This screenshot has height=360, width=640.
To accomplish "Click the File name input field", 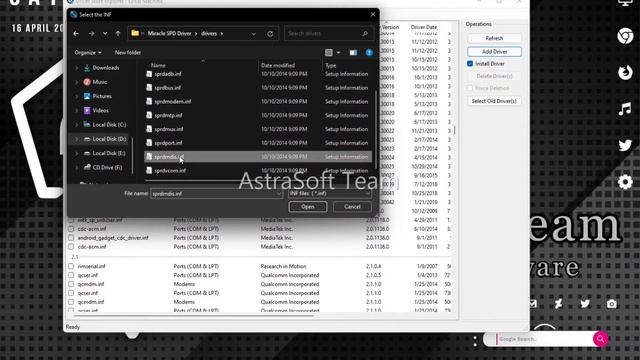I will click(216, 193).
